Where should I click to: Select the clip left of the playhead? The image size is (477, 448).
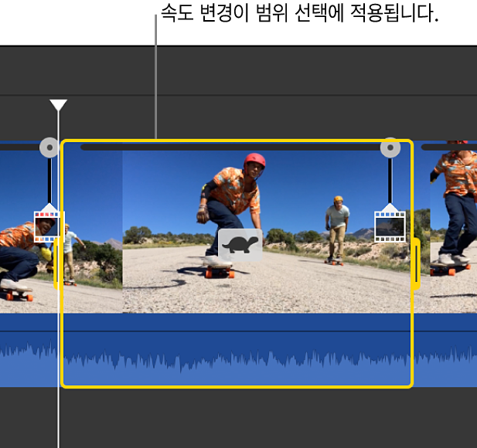[29, 227]
